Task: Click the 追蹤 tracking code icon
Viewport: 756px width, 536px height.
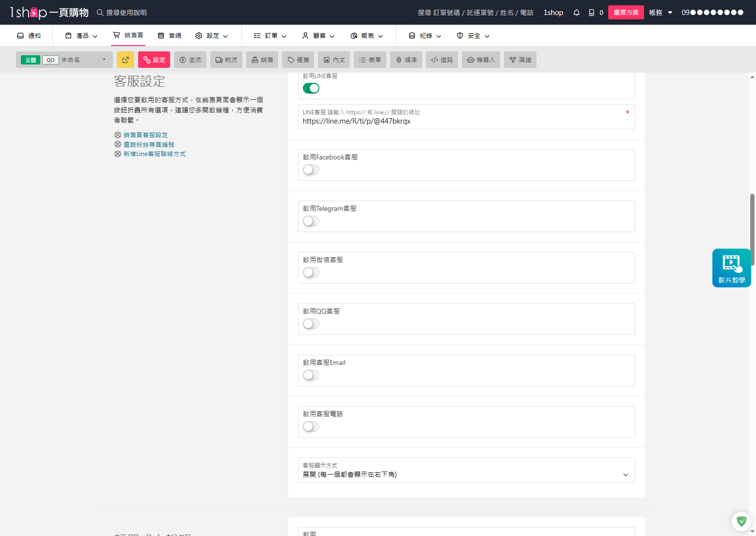Action: click(441, 60)
